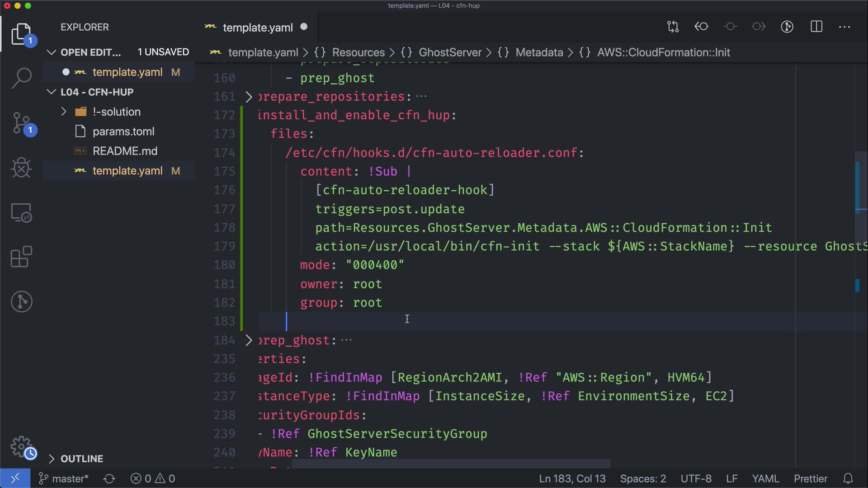Open the editor's More Actions ellipsis menu
This screenshot has height=488, width=868.
pyautogui.click(x=844, y=27)
